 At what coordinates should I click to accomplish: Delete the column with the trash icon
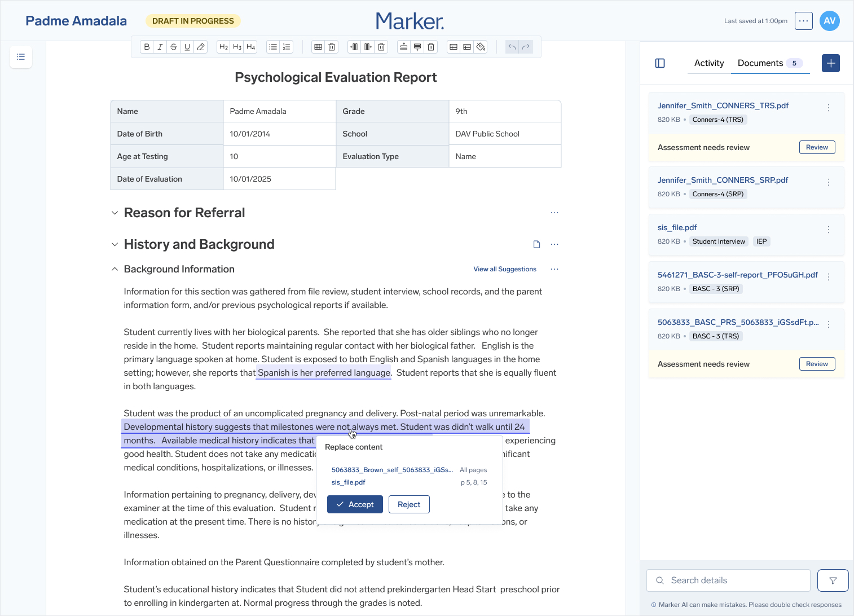pyautogui.click(x=381, y=47)
